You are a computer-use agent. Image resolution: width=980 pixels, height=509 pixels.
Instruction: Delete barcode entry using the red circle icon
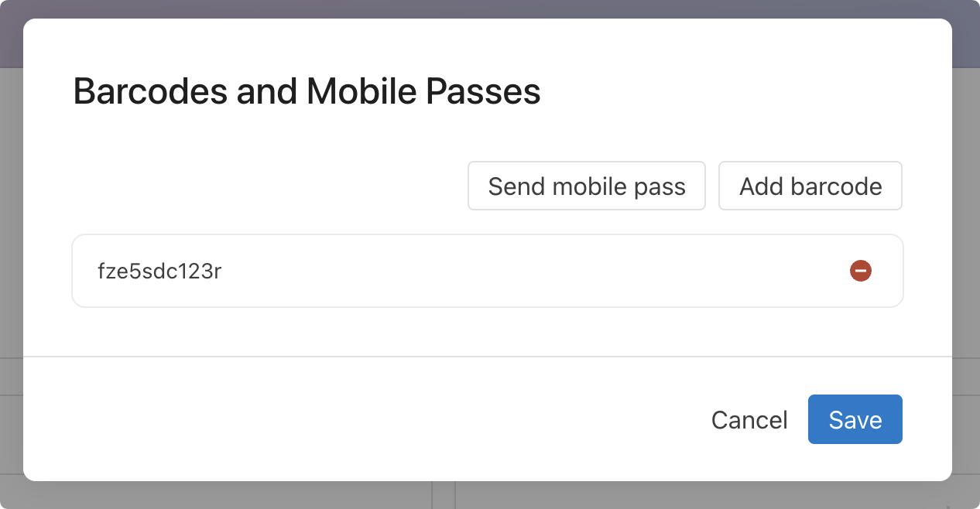tap(861, 271)
